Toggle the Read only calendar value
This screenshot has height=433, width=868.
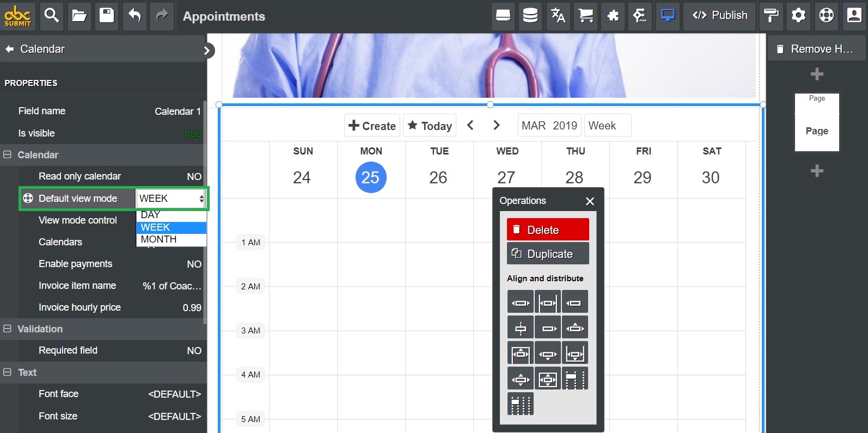tap(194, 177)
